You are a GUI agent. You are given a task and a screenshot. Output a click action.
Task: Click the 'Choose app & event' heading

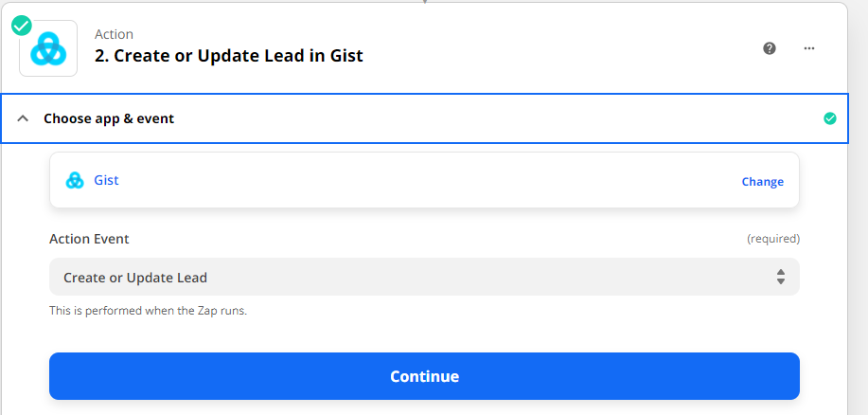tap(109, 118)
